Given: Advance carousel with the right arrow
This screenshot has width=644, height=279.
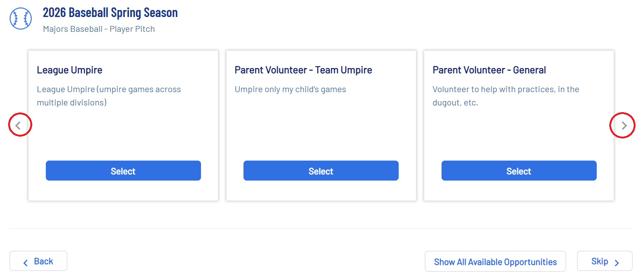Looking at the screenshot, I should click(x=624, y=125).
